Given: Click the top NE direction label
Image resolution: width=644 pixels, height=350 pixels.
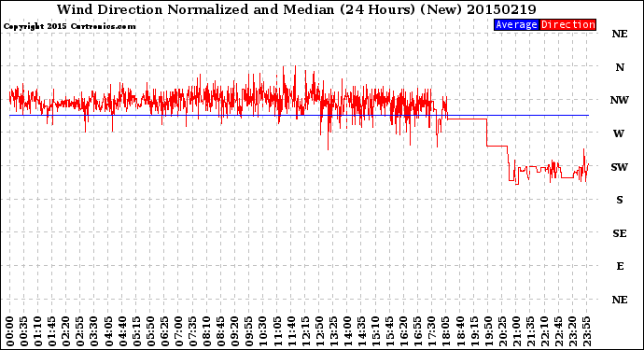Looking at the screenshot, I should (x=620, y=34).
